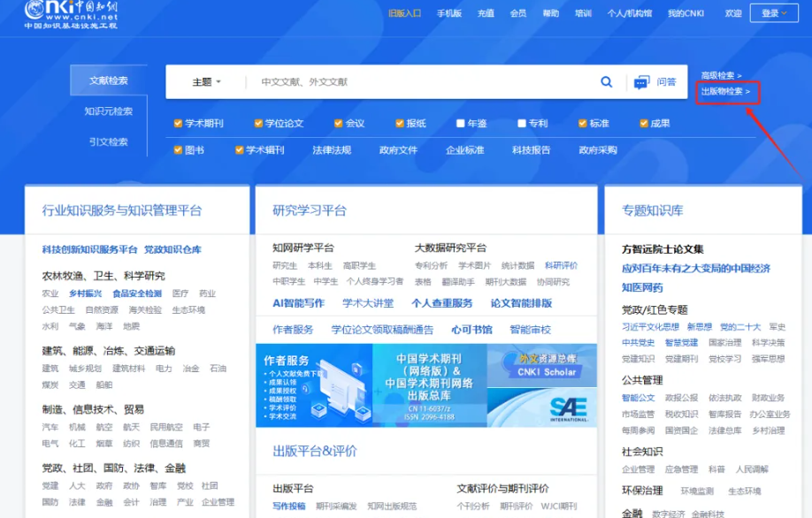Viewport: 812px width, 518px height.
Task: Switch to 引文检索 tab
Action: click(x=109, y=141)
